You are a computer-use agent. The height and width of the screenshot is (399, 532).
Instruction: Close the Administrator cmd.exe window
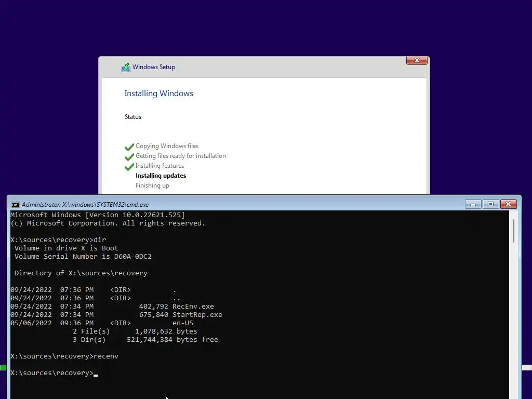tap(508, 204)
